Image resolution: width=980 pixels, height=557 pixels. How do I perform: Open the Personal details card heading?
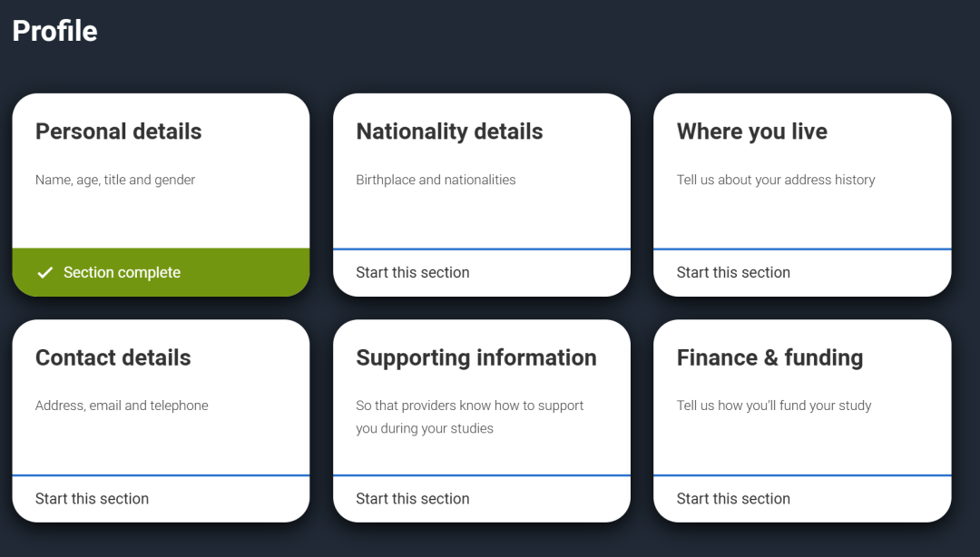click(119, 132)
